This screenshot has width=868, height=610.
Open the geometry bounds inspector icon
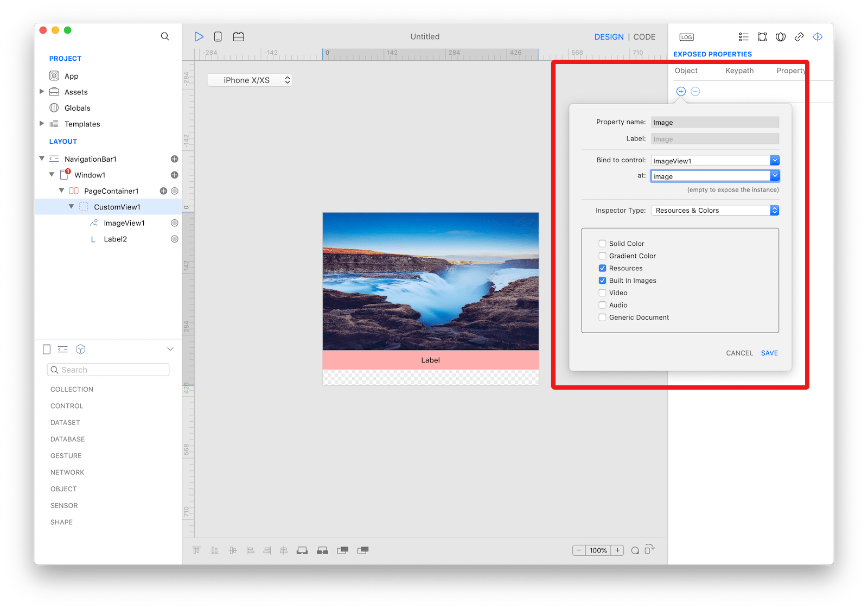coord(762,37)
